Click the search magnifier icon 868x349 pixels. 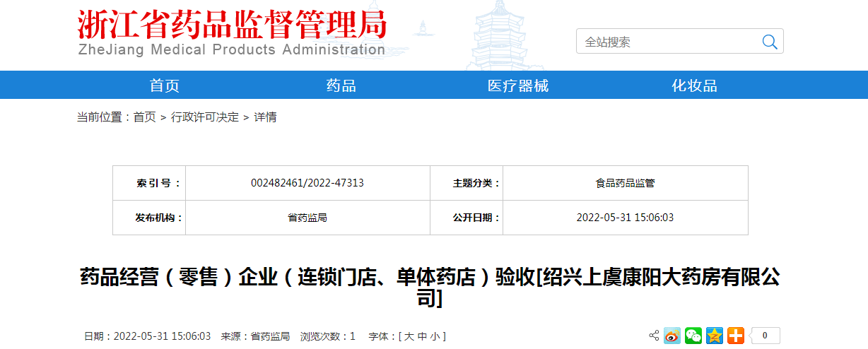coord(770,42)
